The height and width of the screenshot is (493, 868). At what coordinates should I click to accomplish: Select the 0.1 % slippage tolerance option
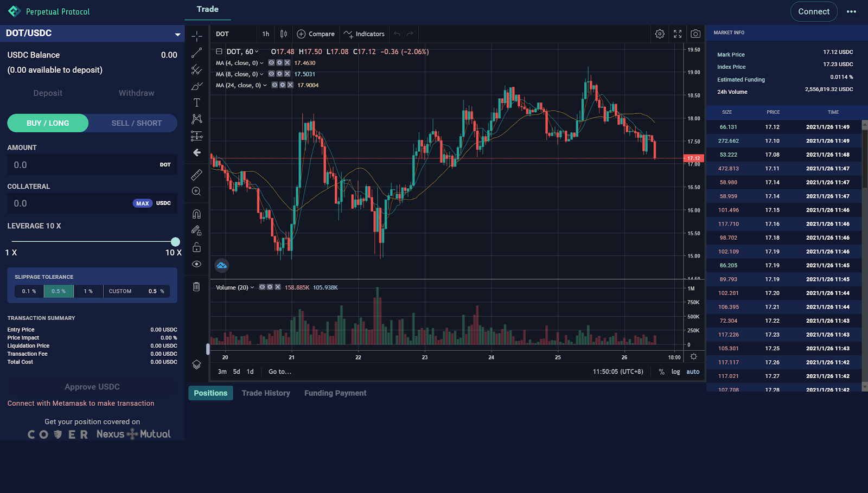29,291
